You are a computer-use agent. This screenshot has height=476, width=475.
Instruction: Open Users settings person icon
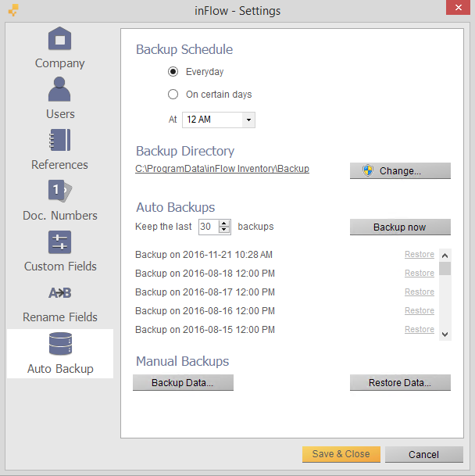[59, 89]
